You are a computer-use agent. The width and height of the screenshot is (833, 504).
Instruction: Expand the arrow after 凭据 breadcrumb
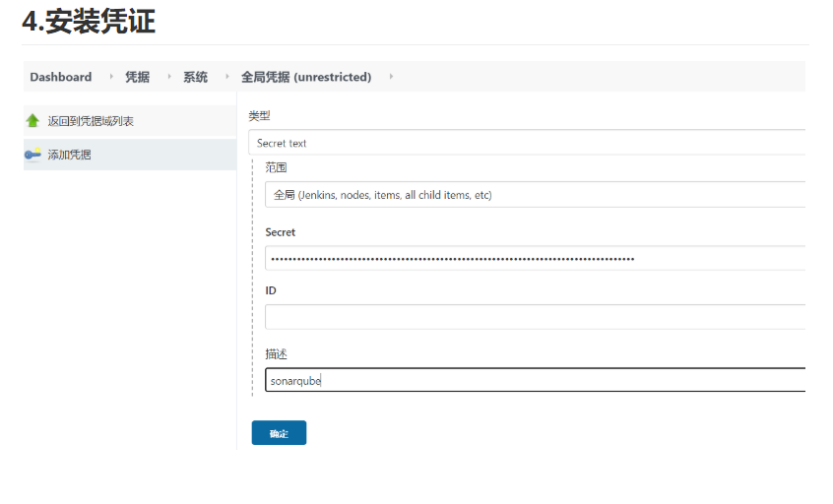tap(168, 77)
